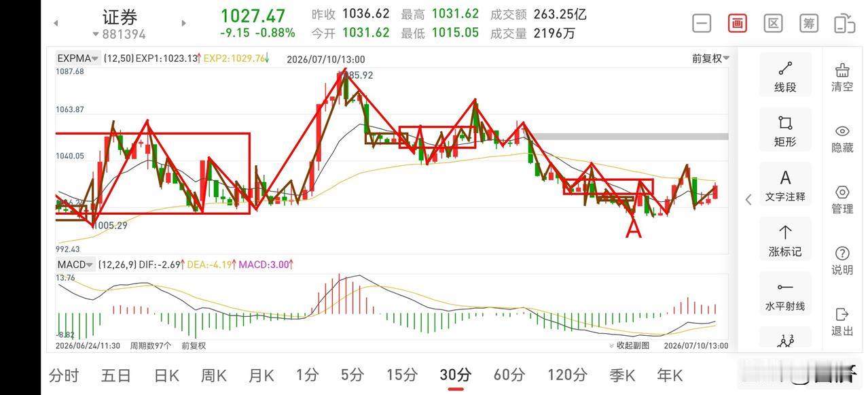Click the chart date 2026/07/10/13:00 header
Viewport: 868px width, 395px height.
325,59
